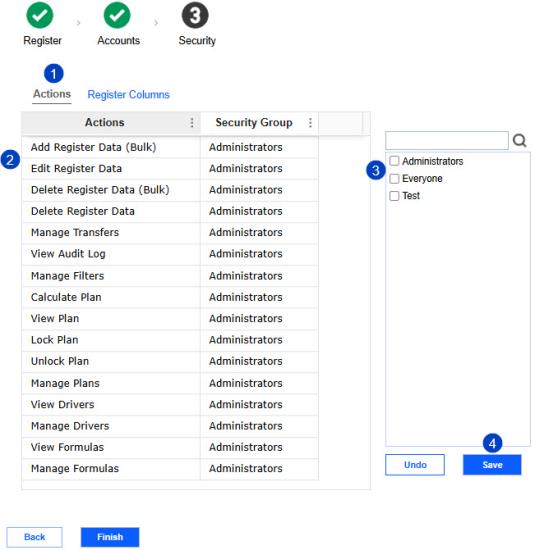The width and height of the screenshot is (535, 550).
Task: Click Administrators cell for Calculate Plan
Action: (x=260, y=297)
